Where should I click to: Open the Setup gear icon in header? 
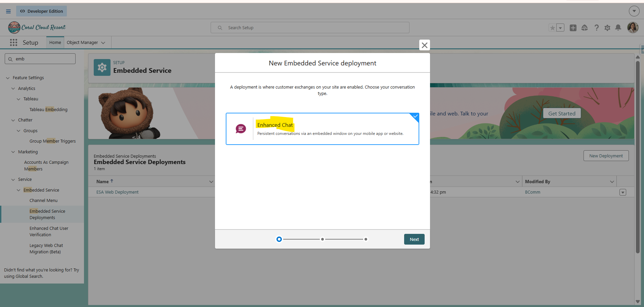(607, 28)
